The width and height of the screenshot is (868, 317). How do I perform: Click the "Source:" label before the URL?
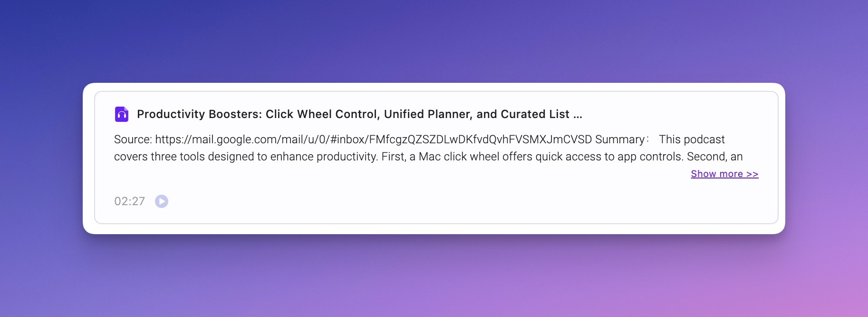(133, 139)
